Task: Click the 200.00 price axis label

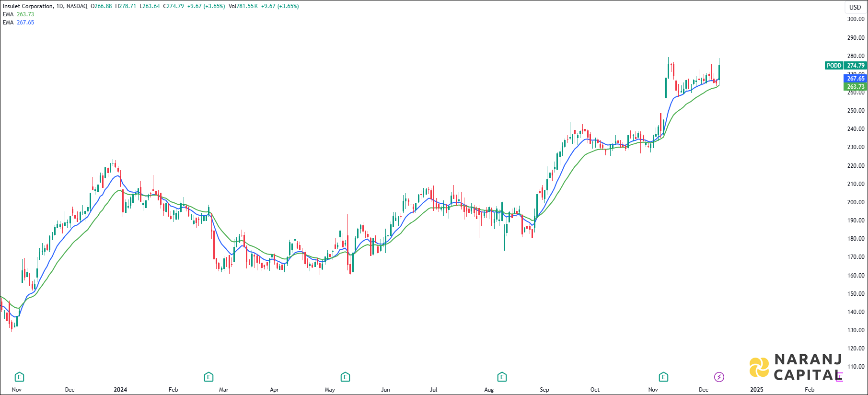Action: 856,202
